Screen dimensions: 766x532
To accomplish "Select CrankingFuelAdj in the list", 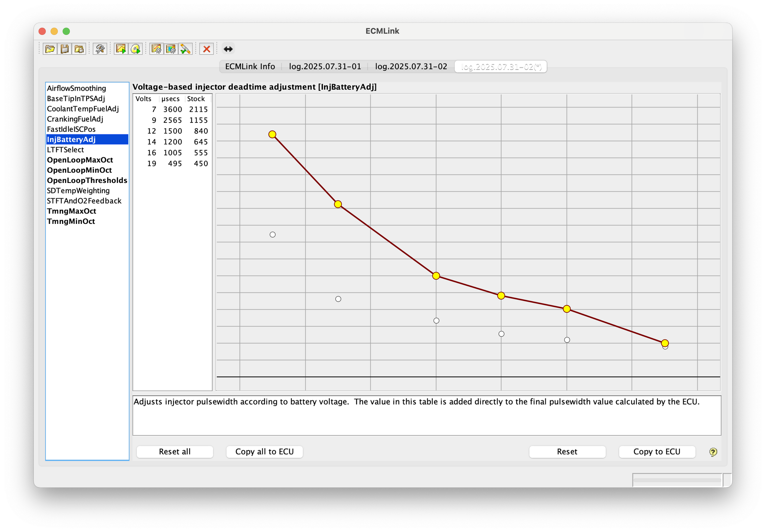I will click(x=87, y=119).
